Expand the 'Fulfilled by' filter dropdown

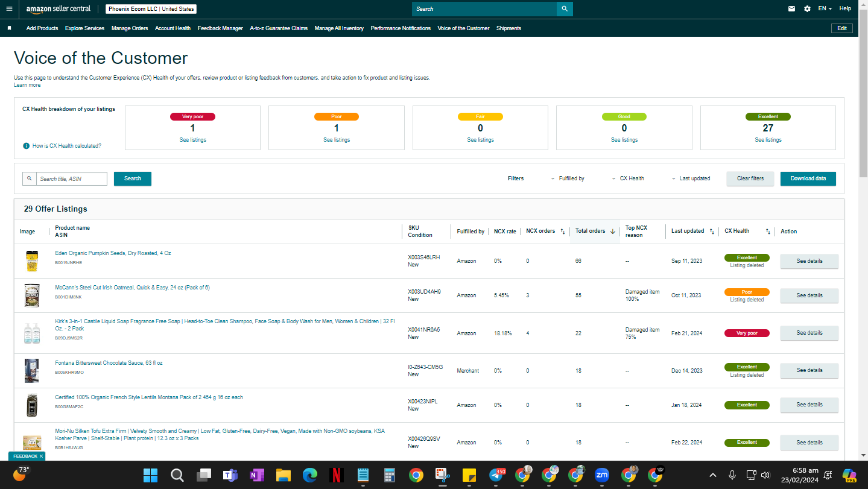pos(568,178)
